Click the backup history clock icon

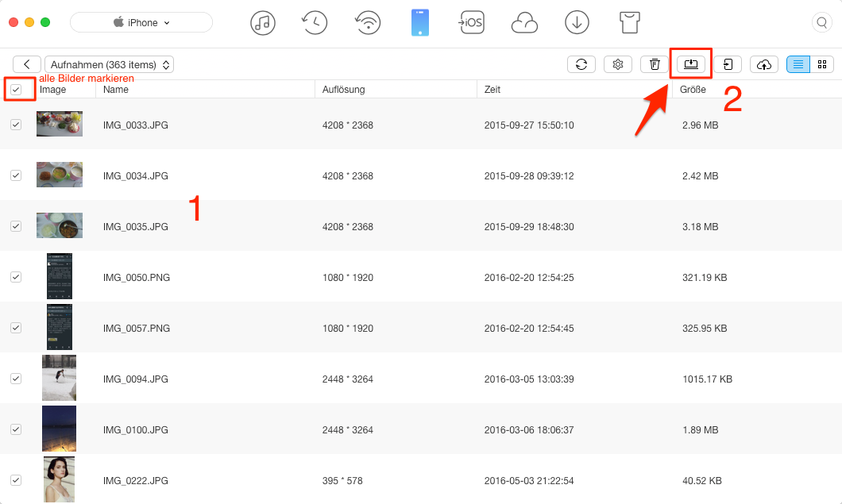(315, 23)
